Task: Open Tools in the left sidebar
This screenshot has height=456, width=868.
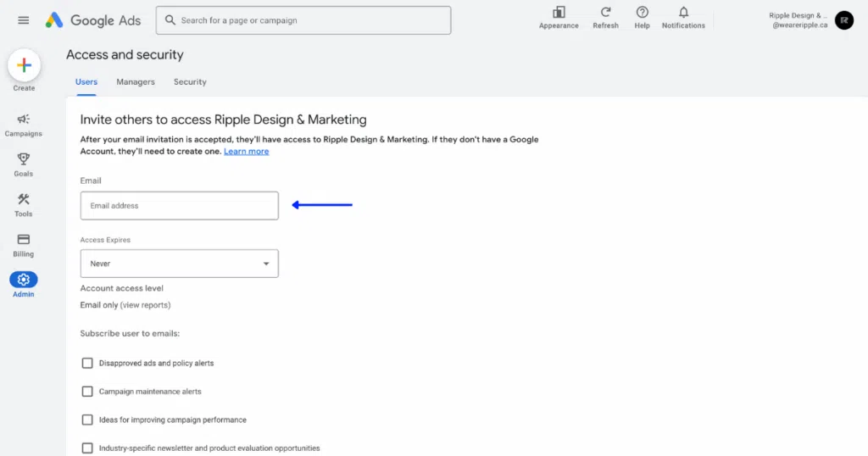Action: [x=24, y=200]
